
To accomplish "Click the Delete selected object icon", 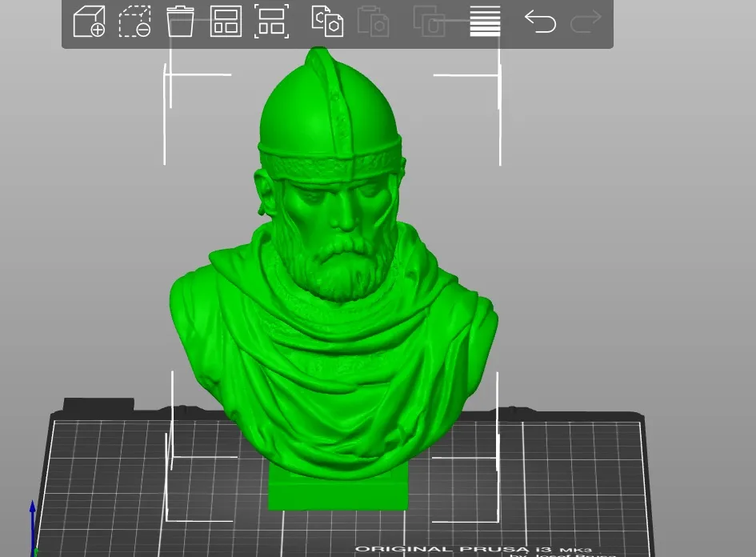I will tap(135, 22).
